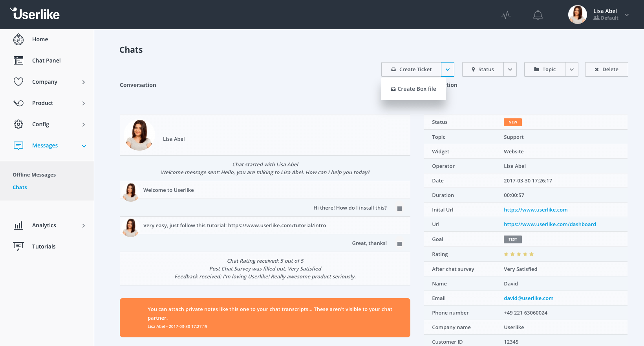Click the Config gear icon
Image resolution: width=644 pixels, height=346 pixels.
point(18,124)
